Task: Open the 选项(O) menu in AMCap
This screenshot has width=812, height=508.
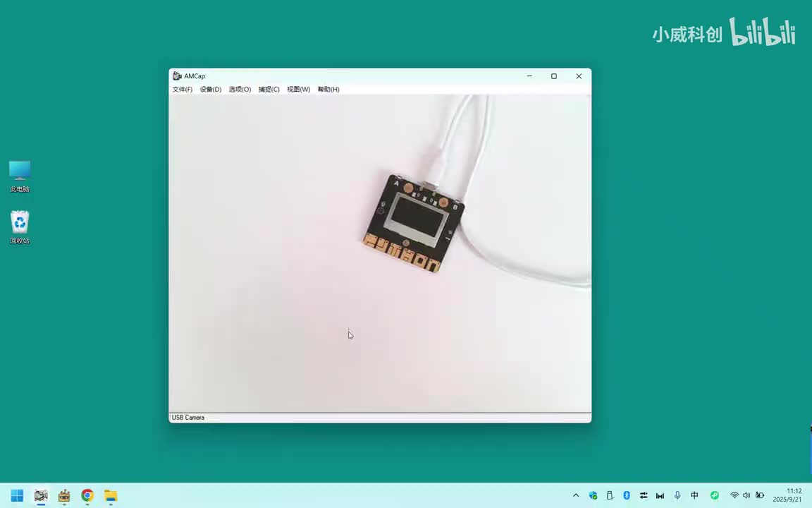Action: [x=240, y=90]
